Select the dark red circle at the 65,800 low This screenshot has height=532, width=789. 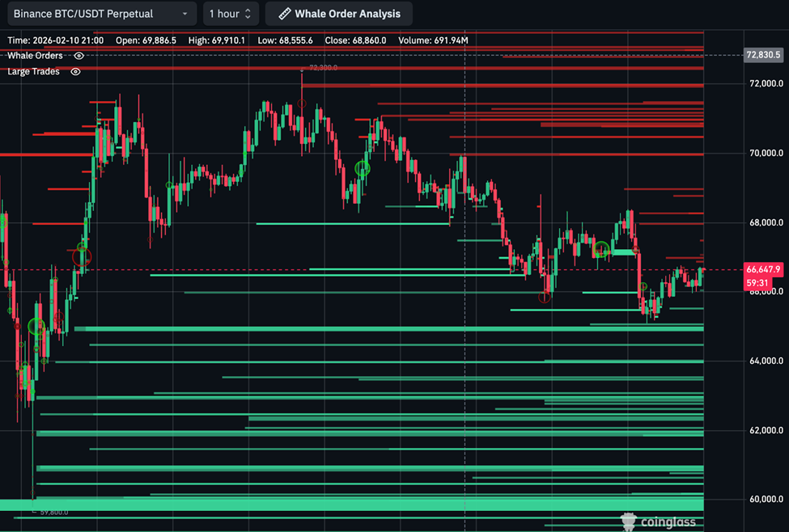[x=545, y=297]
